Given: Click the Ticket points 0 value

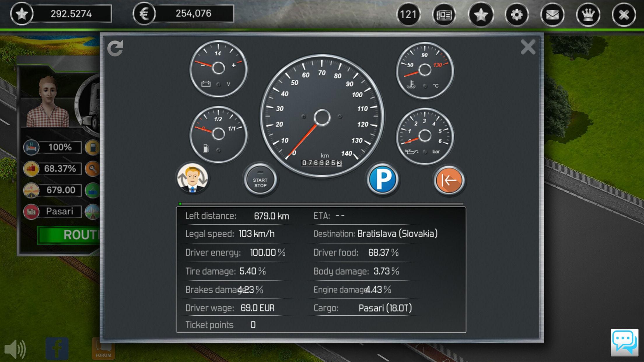Looking at the screenshot, I should 253,325.
